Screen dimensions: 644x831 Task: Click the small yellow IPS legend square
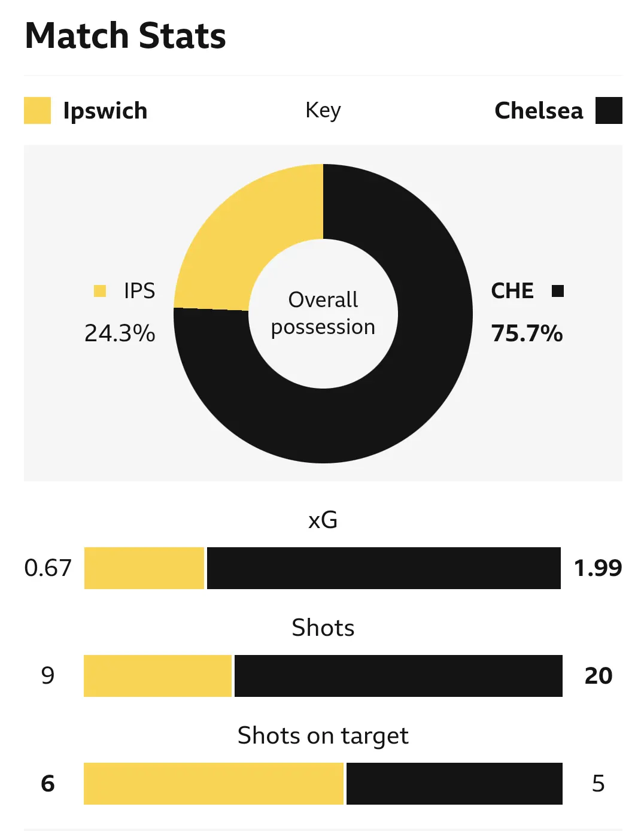click(100, 291)
